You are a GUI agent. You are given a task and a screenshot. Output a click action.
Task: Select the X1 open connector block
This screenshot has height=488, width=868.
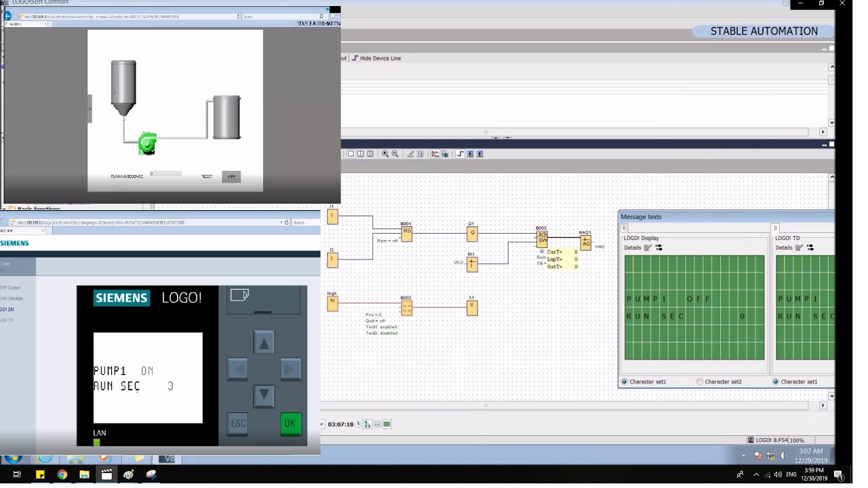pos(472,308)
